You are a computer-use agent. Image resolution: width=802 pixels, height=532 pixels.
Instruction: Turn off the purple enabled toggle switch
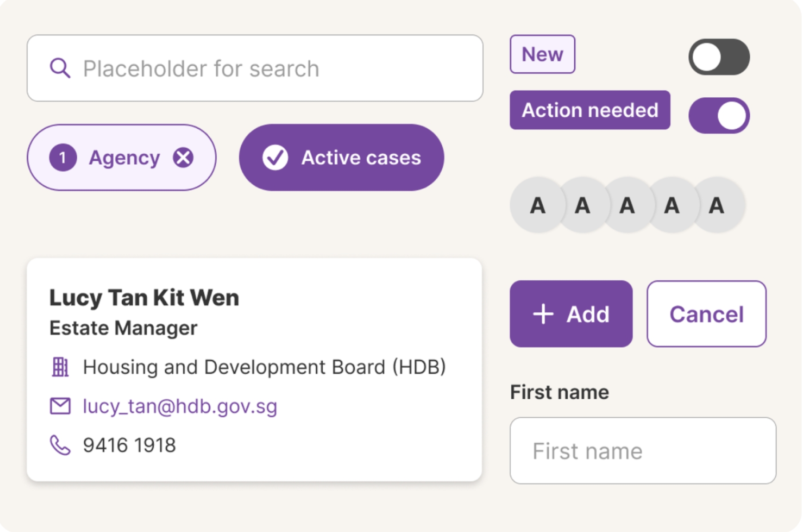tap(719, 115)
